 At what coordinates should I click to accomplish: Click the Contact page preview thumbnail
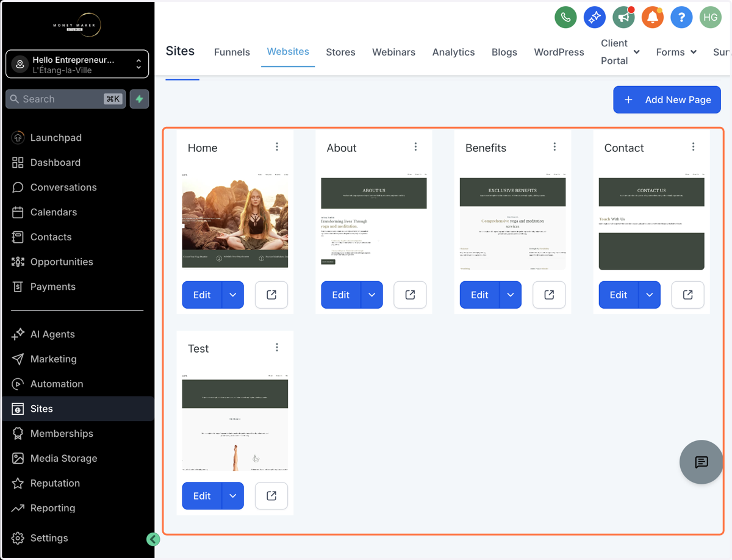[x=651, y=221]
